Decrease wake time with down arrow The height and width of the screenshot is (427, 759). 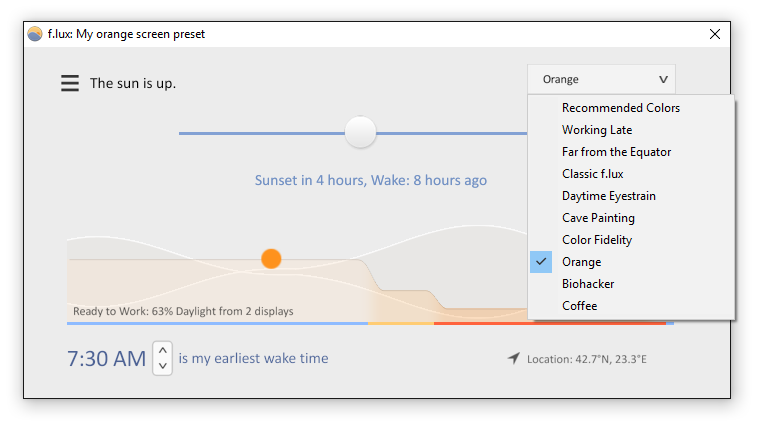[x=163, y=366]
